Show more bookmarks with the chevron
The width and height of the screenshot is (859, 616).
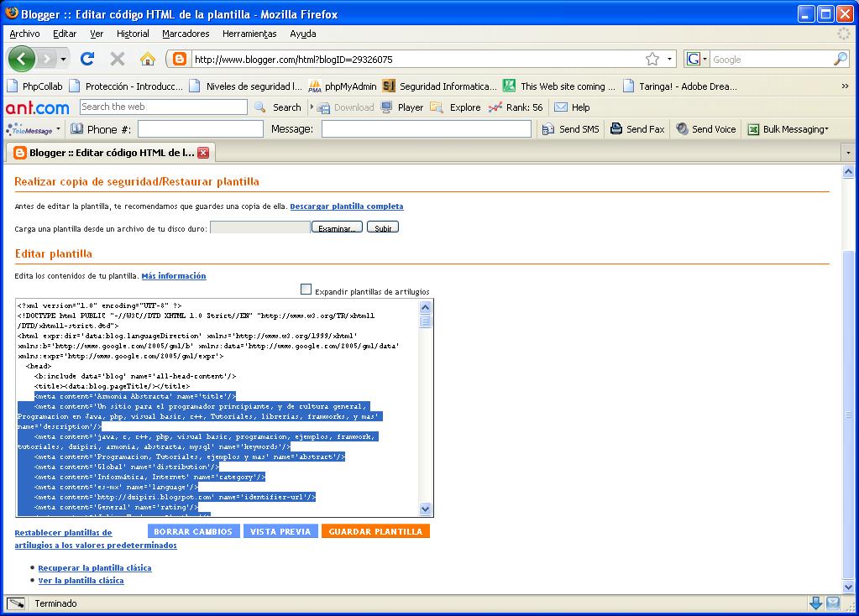[845, 86]
